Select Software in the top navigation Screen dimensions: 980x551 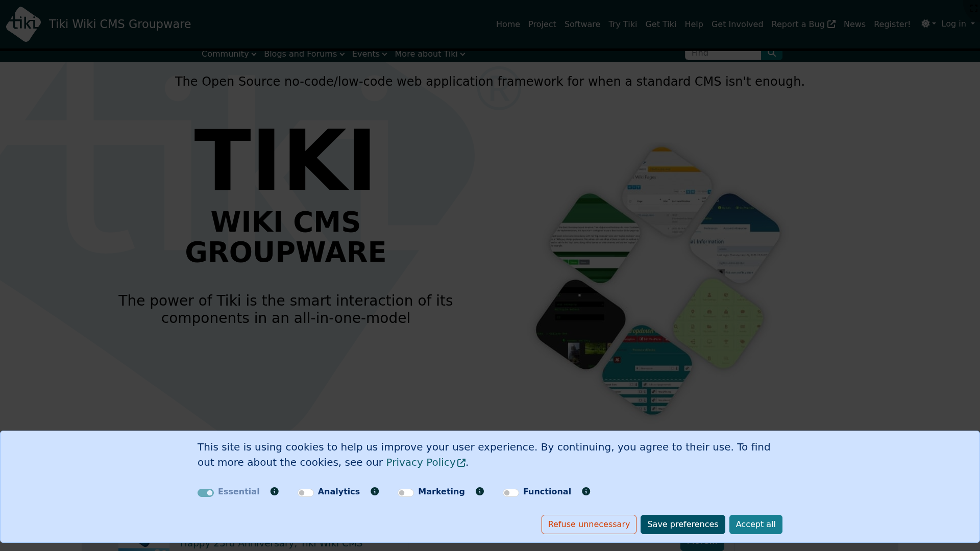click(582, 24)
